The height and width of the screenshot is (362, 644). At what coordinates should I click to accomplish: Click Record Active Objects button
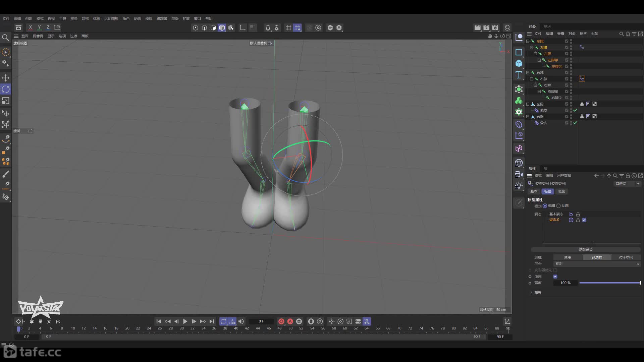(x=281, y=321)
